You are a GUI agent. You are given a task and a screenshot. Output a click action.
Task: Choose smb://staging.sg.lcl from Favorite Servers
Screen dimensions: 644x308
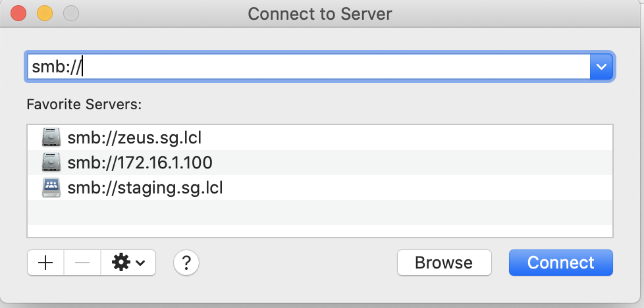(145, 188)
